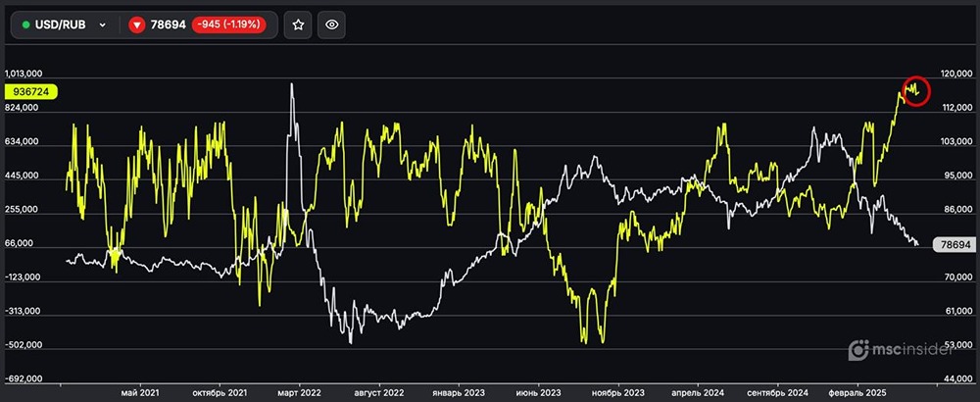980x402 pixels.
Task: Click the red down-triangle price direction icon
Action: coord(137,25)
